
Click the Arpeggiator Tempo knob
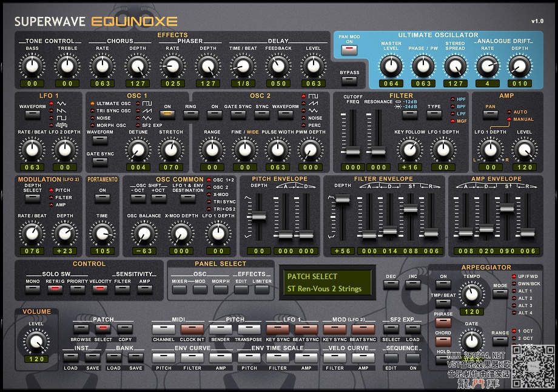pyautogui.click(x=472, y=294)
